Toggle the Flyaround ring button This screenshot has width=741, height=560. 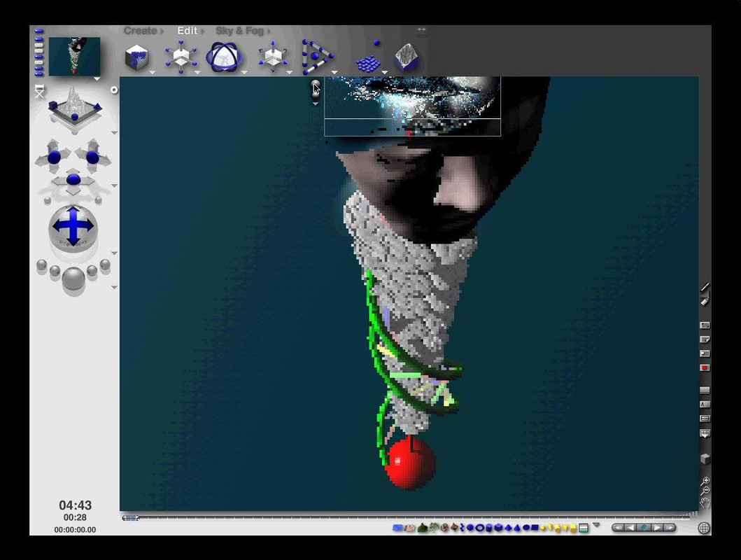point(114,90)
